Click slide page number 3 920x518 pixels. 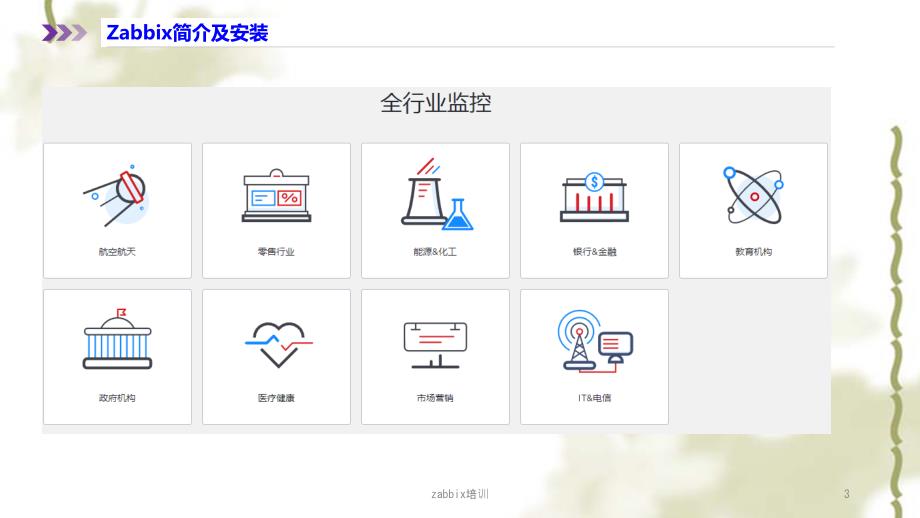coord(847,494)
